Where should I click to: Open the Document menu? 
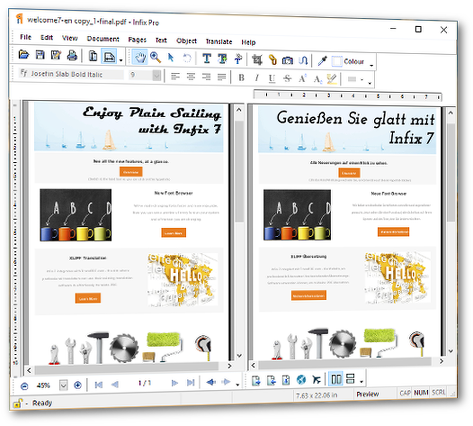[x=103, y=39]
